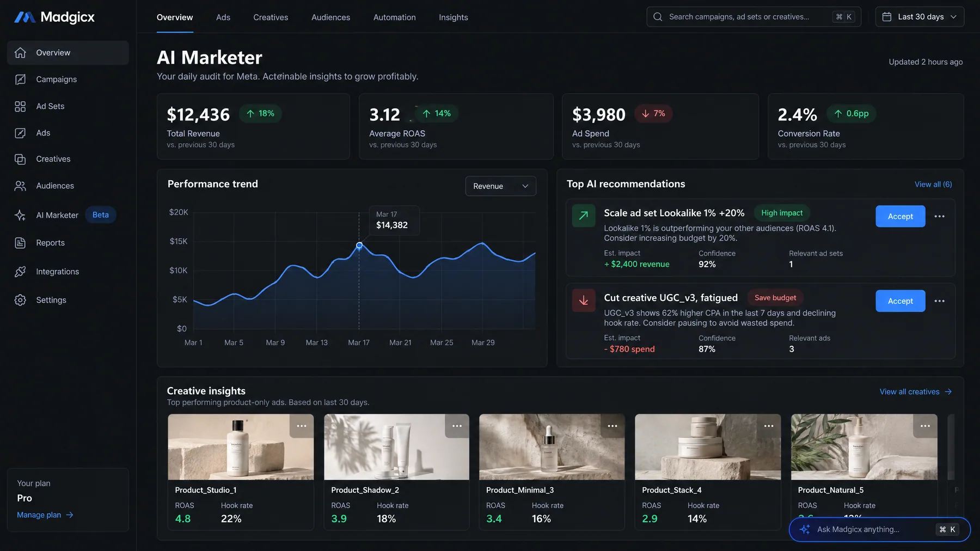Click the 3.12 Average ROAS value

click(384, 115)
